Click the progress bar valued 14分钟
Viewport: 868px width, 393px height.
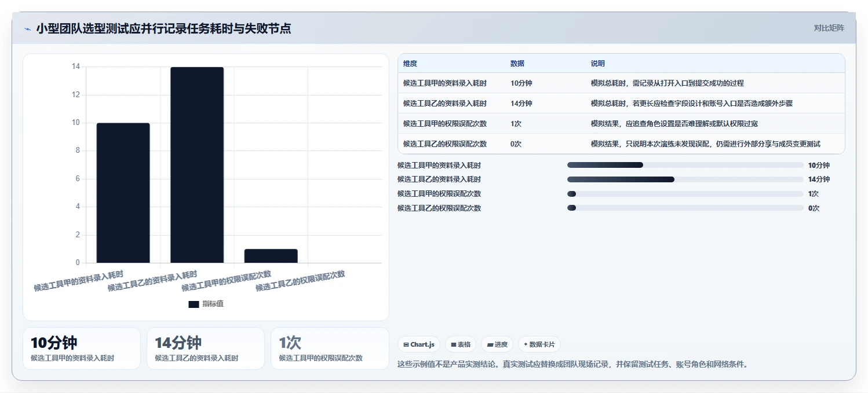coord(685,179)
